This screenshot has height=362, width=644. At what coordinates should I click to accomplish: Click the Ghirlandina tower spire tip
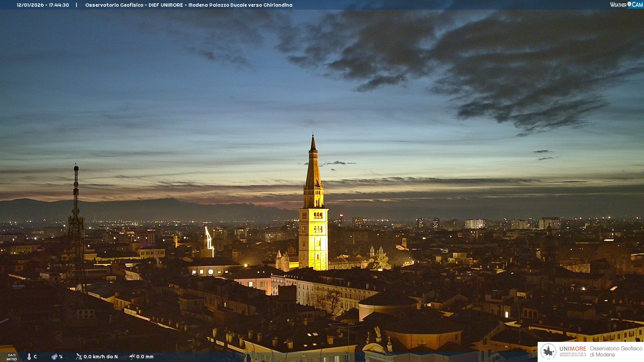[313, 136]
